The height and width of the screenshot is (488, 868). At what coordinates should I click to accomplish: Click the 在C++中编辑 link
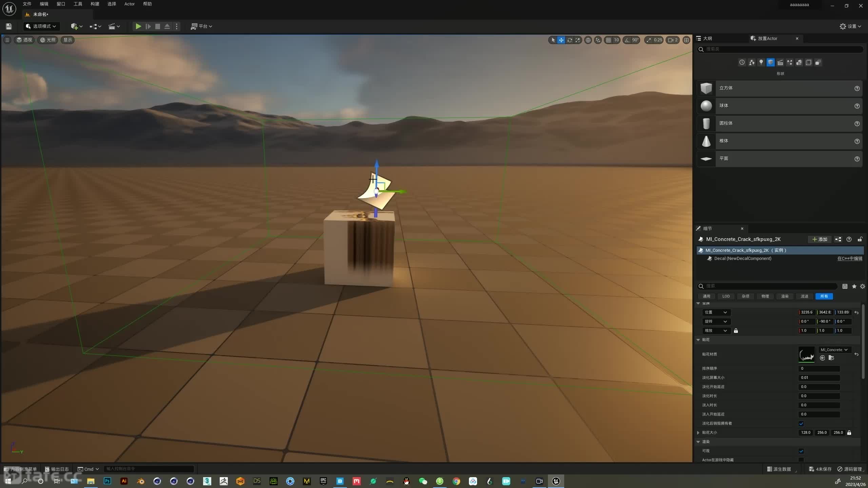[x=850, y=259]
